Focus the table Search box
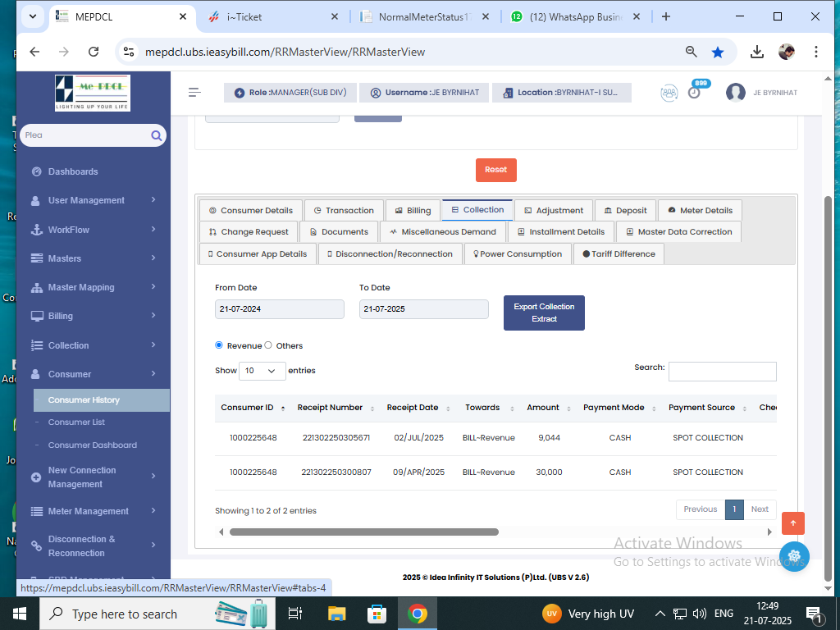The width and height of the screenshot is (840, 630). [x=722, y=372]
